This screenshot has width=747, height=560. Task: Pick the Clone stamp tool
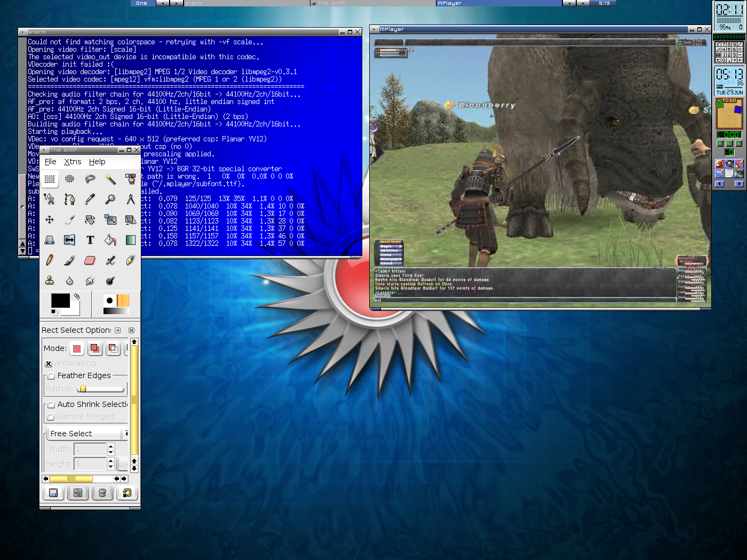pos(50,281)
